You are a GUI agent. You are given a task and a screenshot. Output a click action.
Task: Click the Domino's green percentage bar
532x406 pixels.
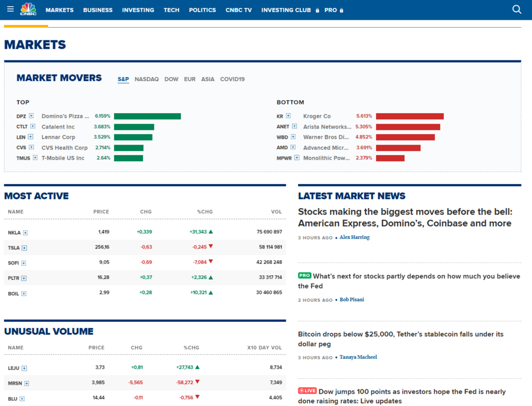(x=147, y=116)
